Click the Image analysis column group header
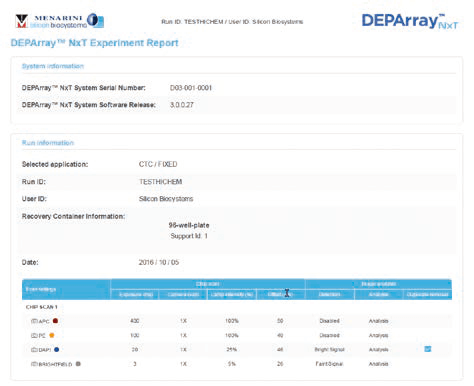474x386 pixels. tap(379, 284)
